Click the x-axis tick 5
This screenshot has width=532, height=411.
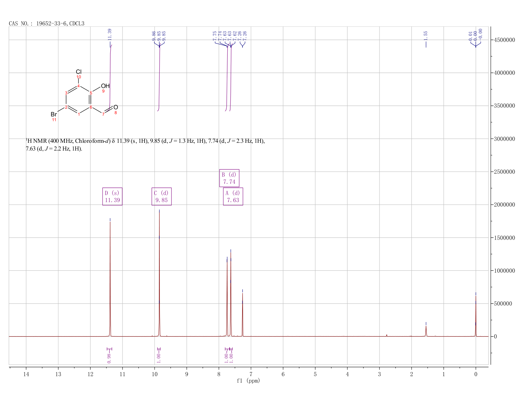pos(315,374)
